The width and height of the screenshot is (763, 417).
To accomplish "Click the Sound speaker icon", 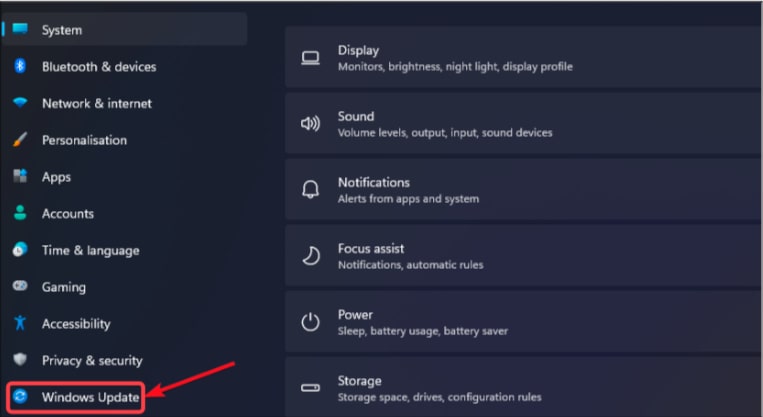I will pyautogui.click(x=310, y=124).
